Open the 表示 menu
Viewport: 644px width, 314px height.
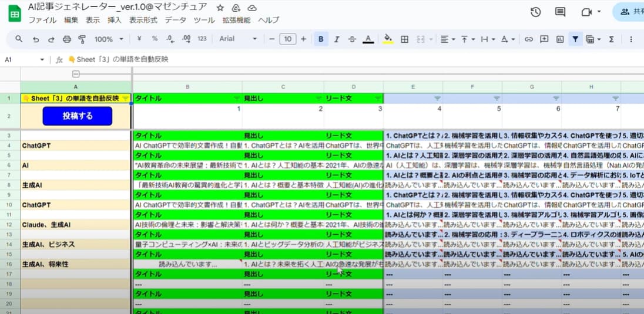click(93, 20)
